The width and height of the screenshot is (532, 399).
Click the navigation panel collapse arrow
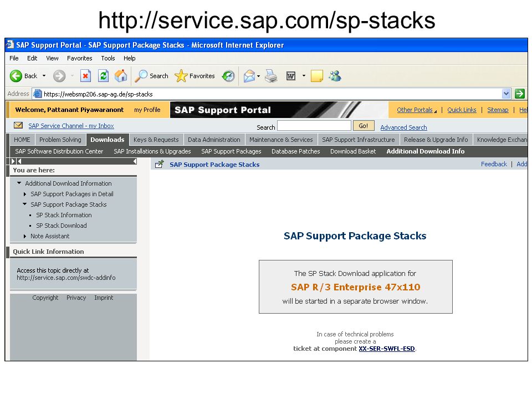(x=135, y=161)
